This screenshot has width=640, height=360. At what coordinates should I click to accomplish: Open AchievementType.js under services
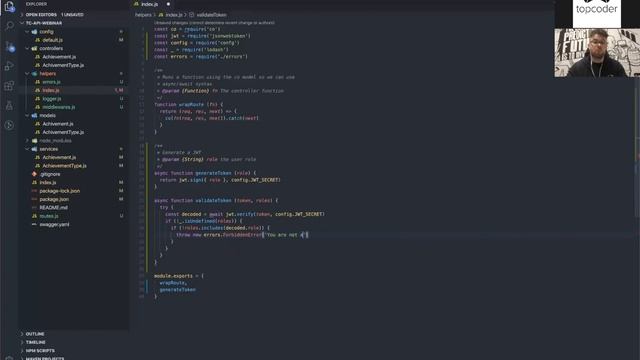pyautogui.click(x=64, y=166)
